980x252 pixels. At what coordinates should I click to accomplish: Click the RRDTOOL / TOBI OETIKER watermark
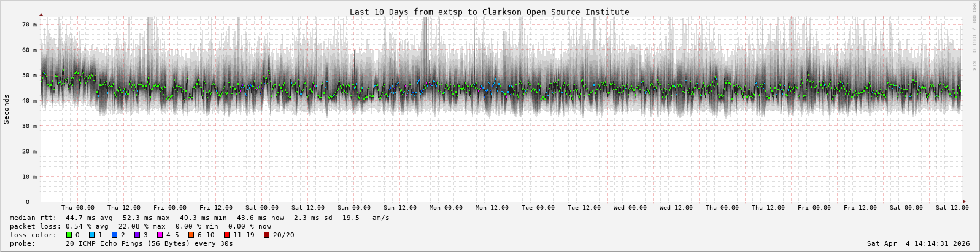pos(973,37)
